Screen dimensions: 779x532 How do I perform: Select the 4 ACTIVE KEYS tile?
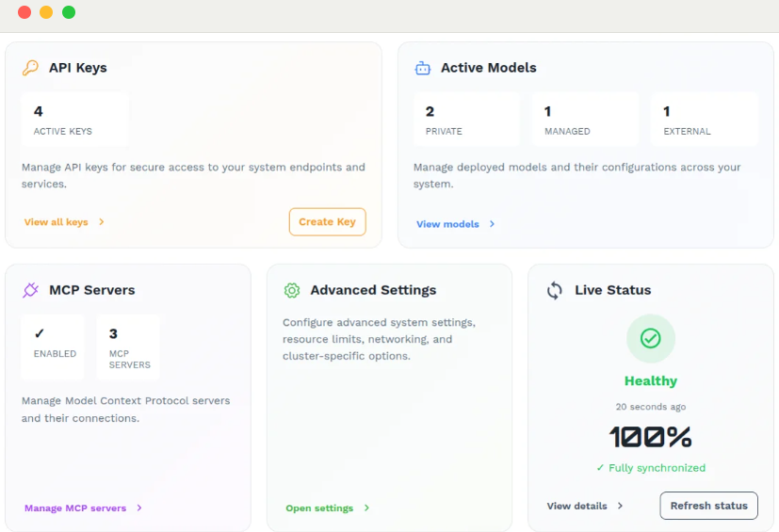(75, 120)
